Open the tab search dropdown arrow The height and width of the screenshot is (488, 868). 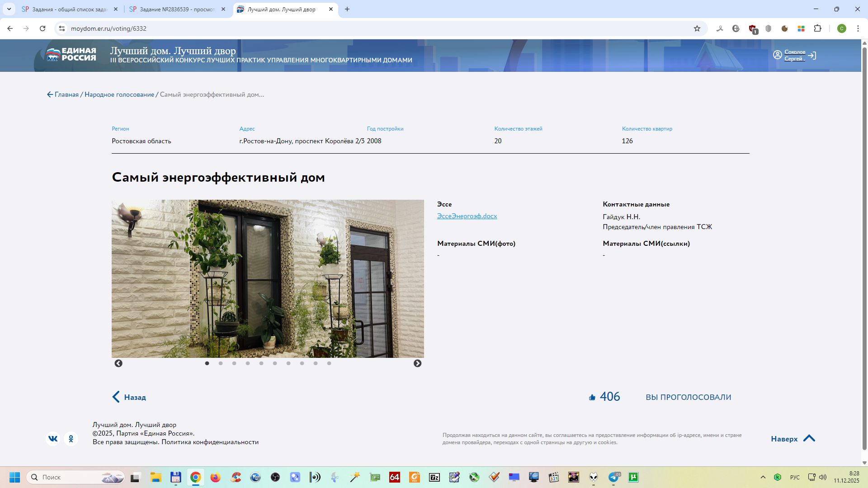pos(9,9)
